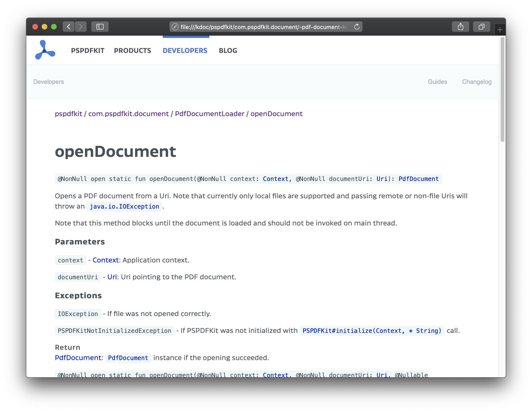Click the PSPDFKit logo
Viewport: 532px width, 412px height.
pyautogui.click(x=45, y=50)
